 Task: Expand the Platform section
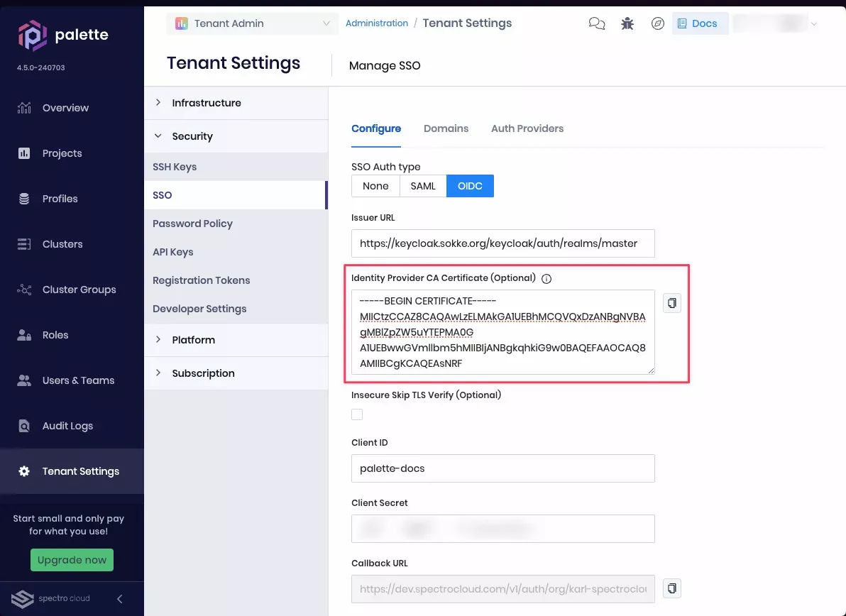(x=194, y=339)
